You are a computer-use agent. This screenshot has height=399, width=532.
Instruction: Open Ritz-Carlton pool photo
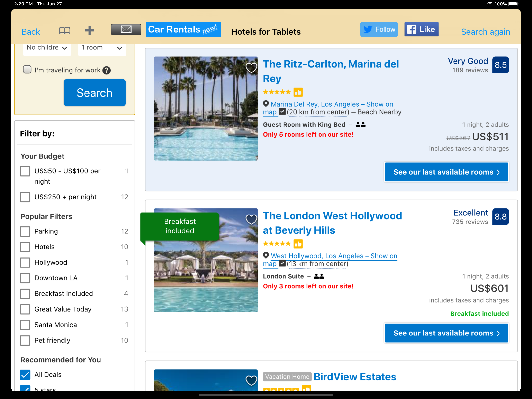206,109
